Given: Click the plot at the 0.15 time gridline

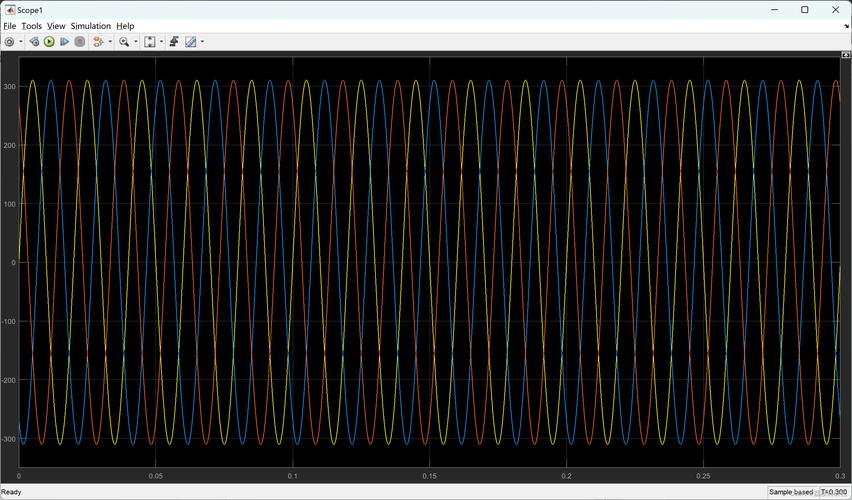Looking at the screenshot, I should pyautogui.click(x=429, y=262).
